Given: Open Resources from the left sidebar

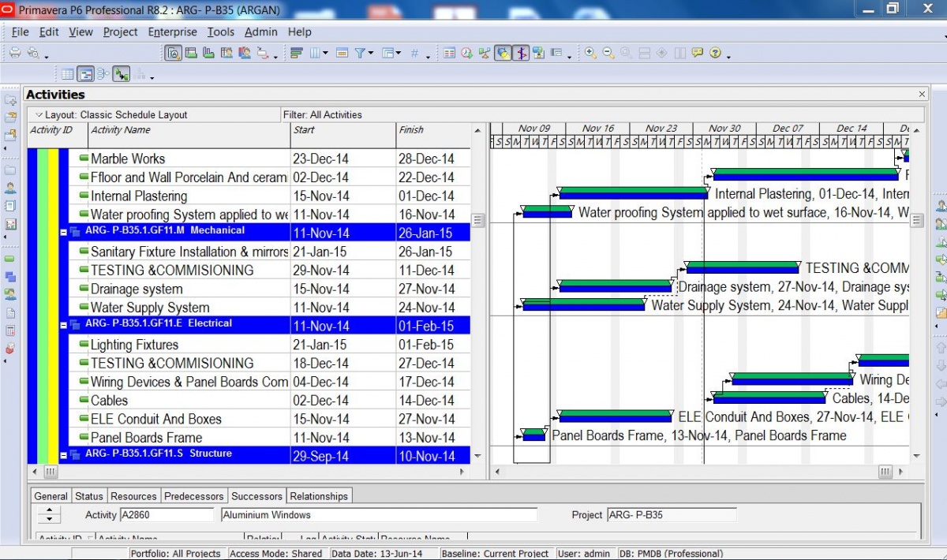Looking at the screenshot, I should pos(10,188).
